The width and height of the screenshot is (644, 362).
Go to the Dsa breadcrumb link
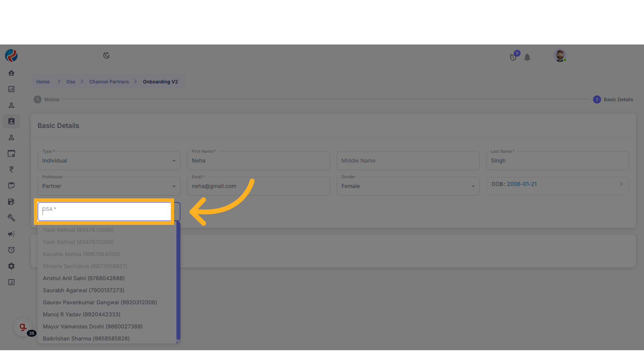70,82
